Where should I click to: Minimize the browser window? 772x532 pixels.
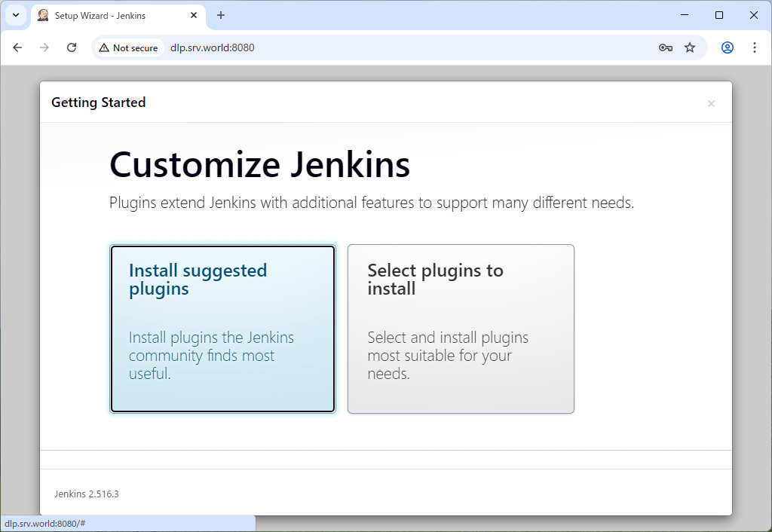(x=685, y=15)
